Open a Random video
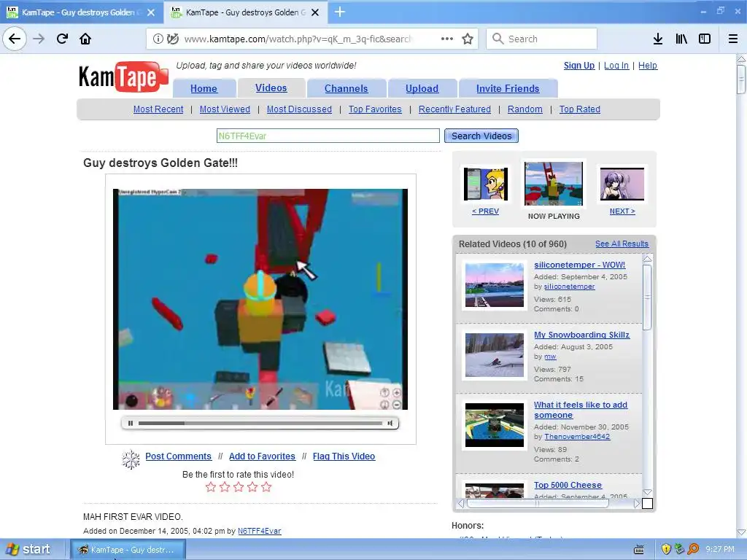747x560 pixels. click(525, 109)
